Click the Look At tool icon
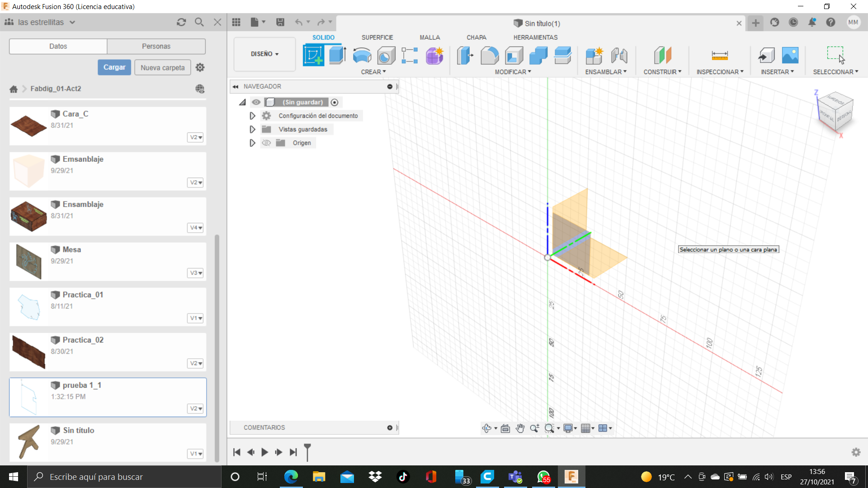This screenshot has height=488, width=868. pyautogui.click(x=505, y=428)
